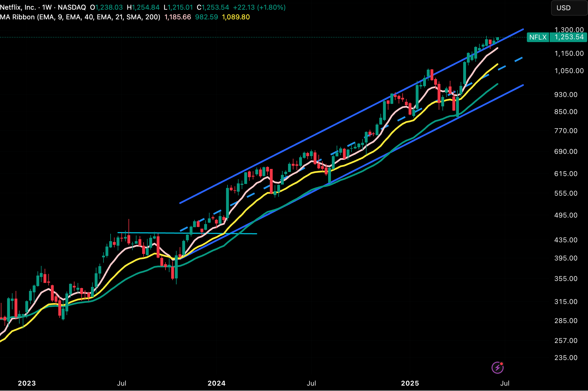Select the MA Ribbon indicator legend
Screen dimensions: 588x391
pos(80,17)
